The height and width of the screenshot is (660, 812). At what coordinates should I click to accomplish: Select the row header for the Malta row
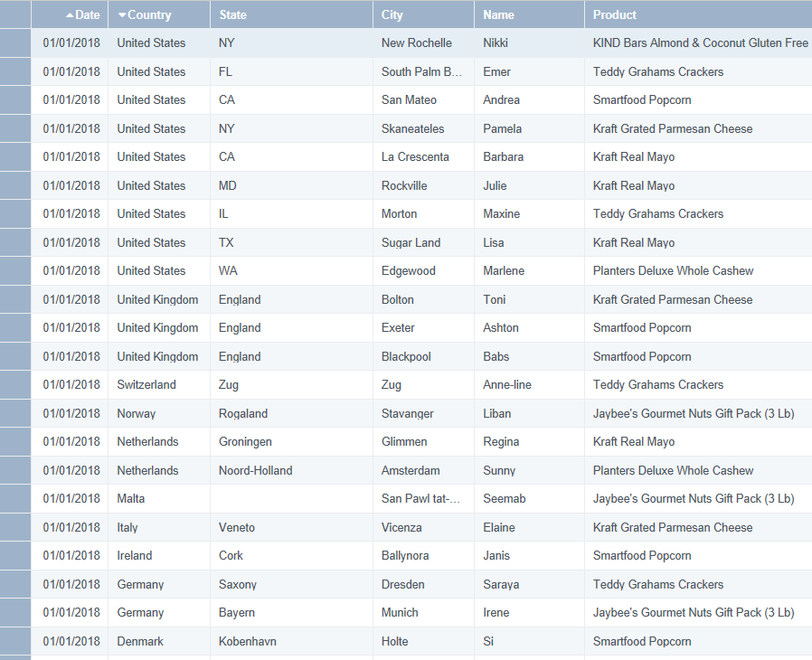point(15,498)
